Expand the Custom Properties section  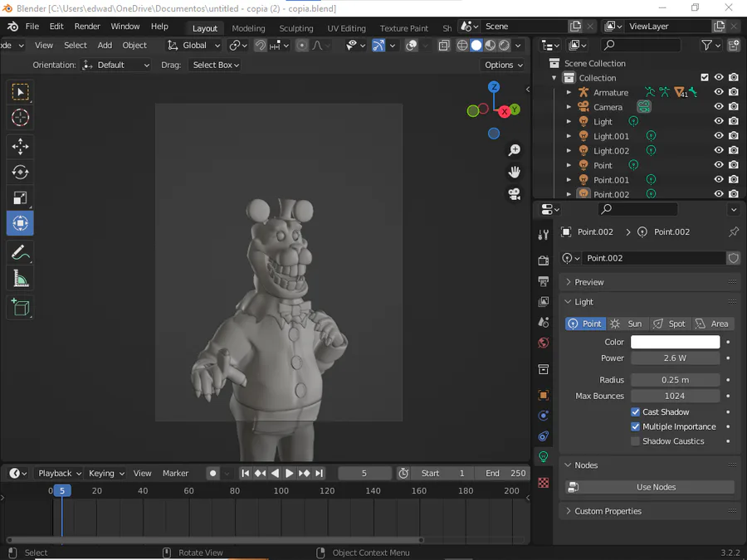pos(608,511)
